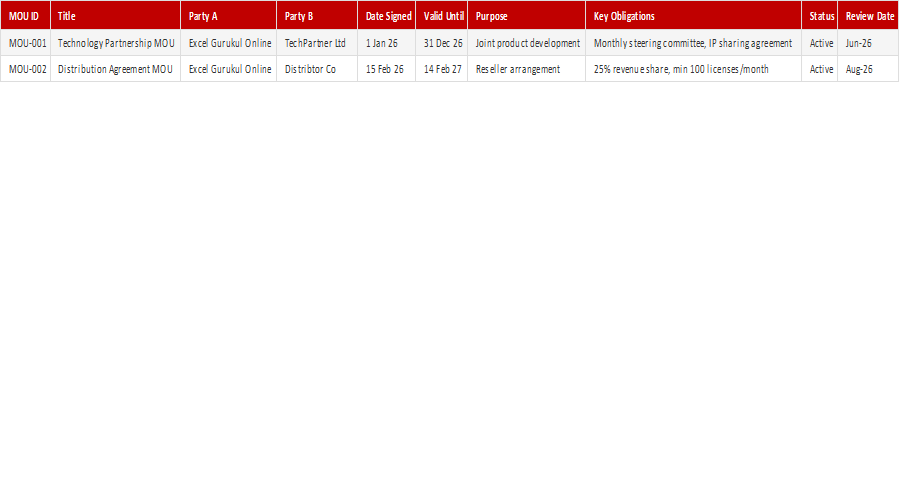
Task: Click the 14 Feb 27 date cell
Action: click(441, 69)
